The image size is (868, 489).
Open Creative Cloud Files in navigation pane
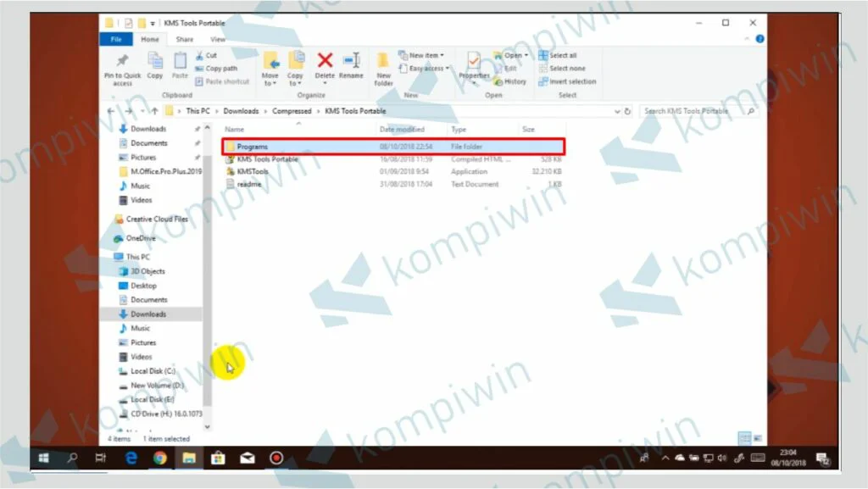point(151,219)
